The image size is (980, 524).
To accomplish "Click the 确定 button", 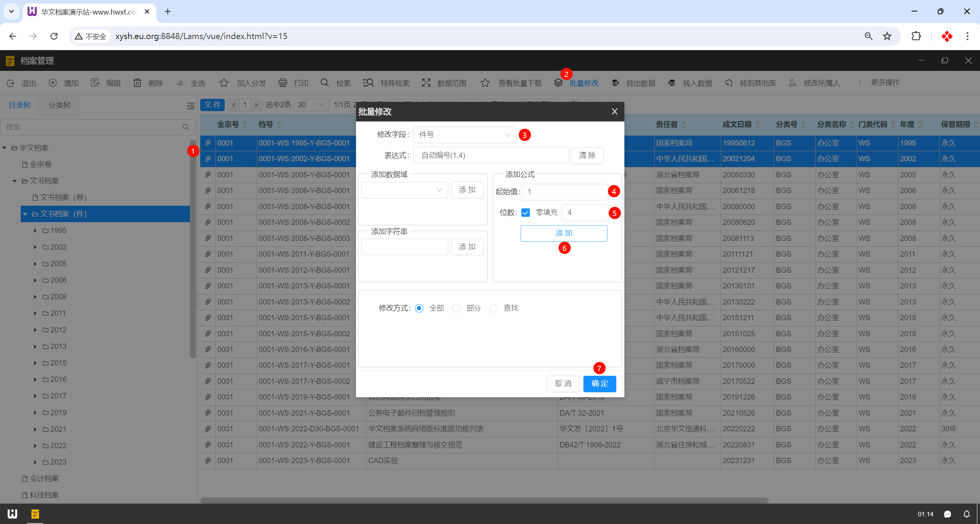I will (x=599, y=384).
